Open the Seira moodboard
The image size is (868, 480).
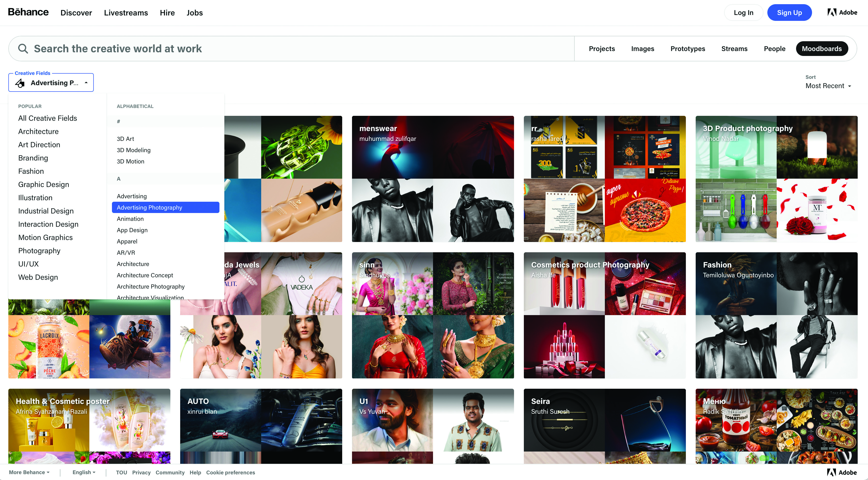click(605, 426)
